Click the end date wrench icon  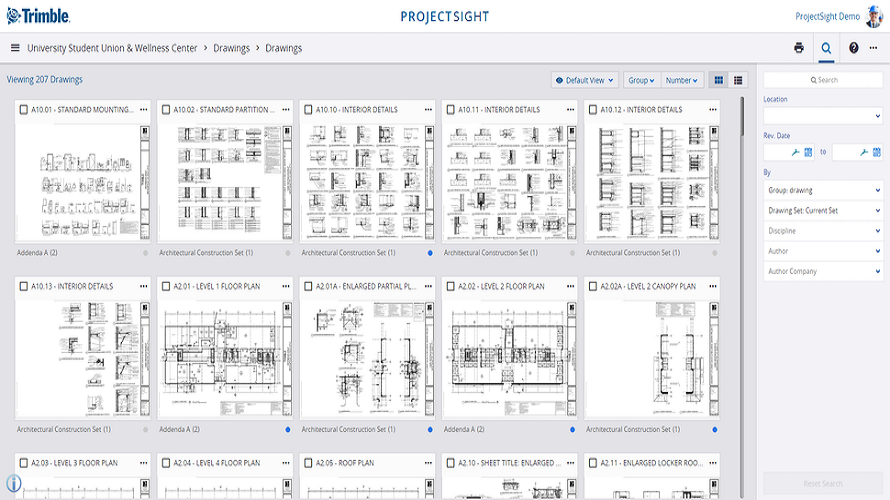pos(864,152)
